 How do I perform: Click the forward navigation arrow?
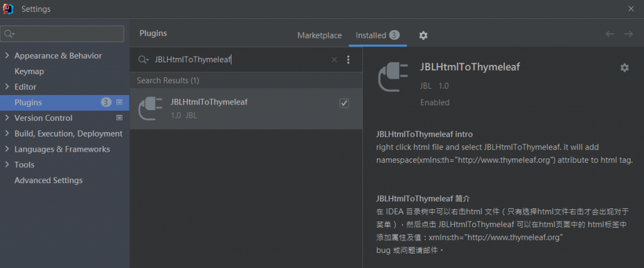coord(628,34)
